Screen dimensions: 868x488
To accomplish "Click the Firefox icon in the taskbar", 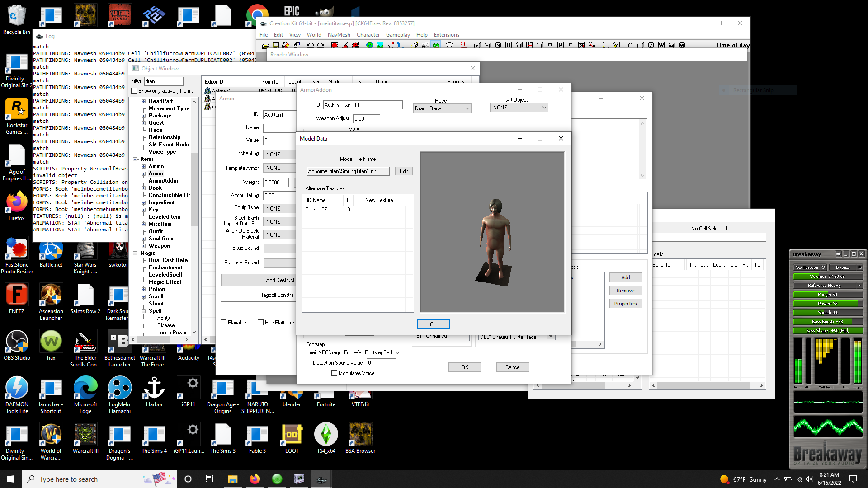I will pyautogui.click(x=255, y=479).
